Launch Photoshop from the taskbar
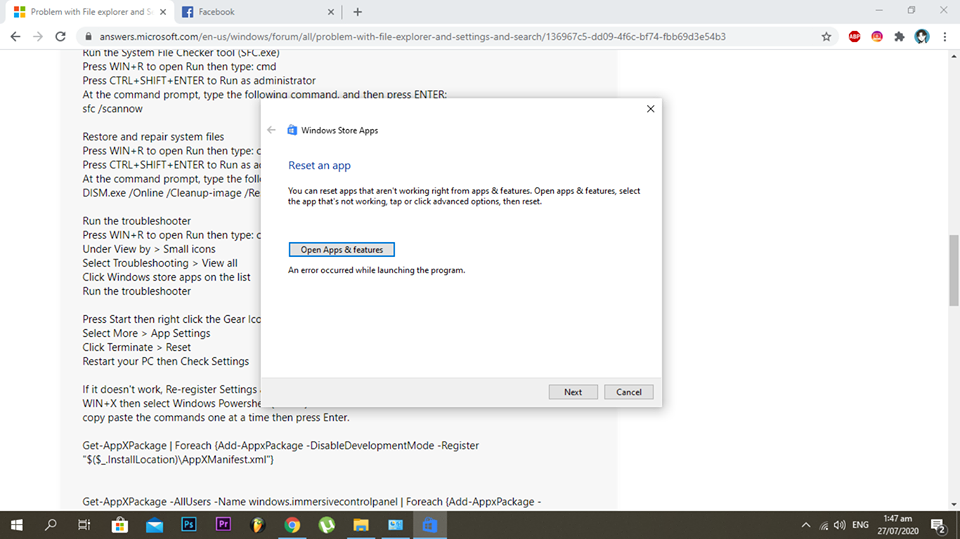 point(189,525)
